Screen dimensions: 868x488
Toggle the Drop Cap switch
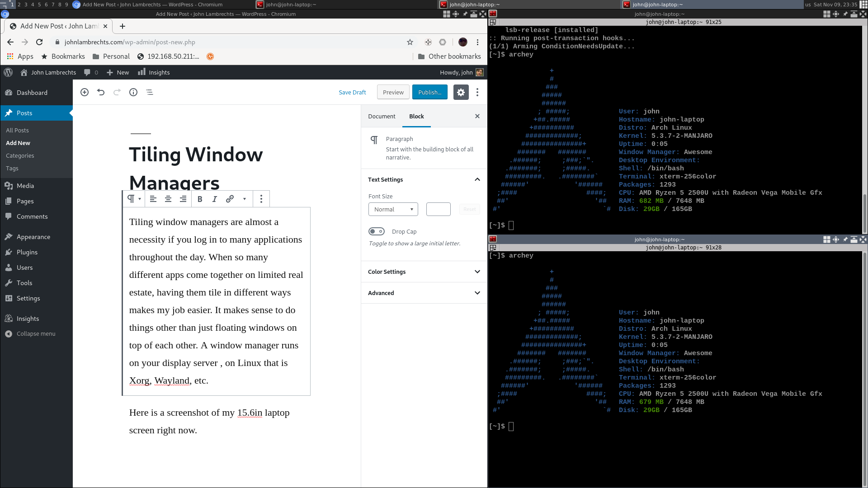377,231
